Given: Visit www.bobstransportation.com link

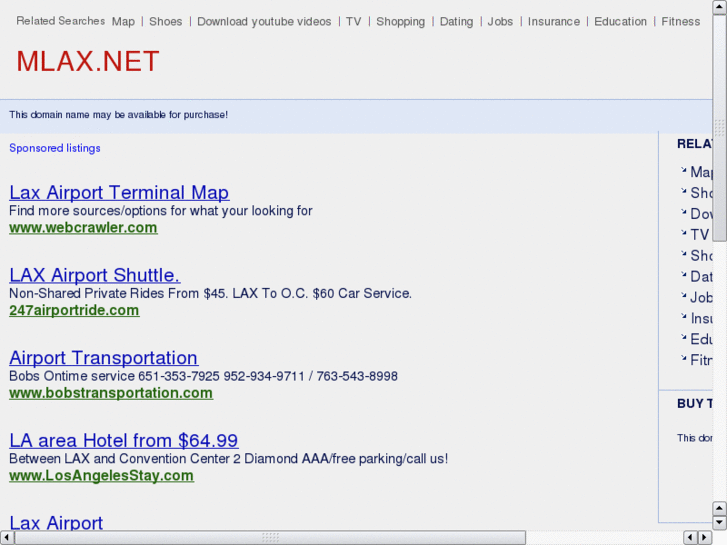Looking at the screenshot, I should [x=111, y=393].
